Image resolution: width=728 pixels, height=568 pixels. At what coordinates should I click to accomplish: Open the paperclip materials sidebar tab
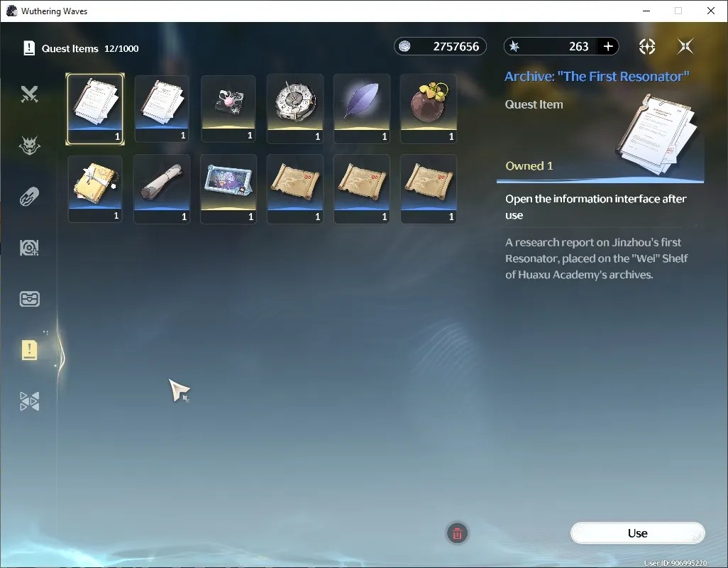coord(29,197)
